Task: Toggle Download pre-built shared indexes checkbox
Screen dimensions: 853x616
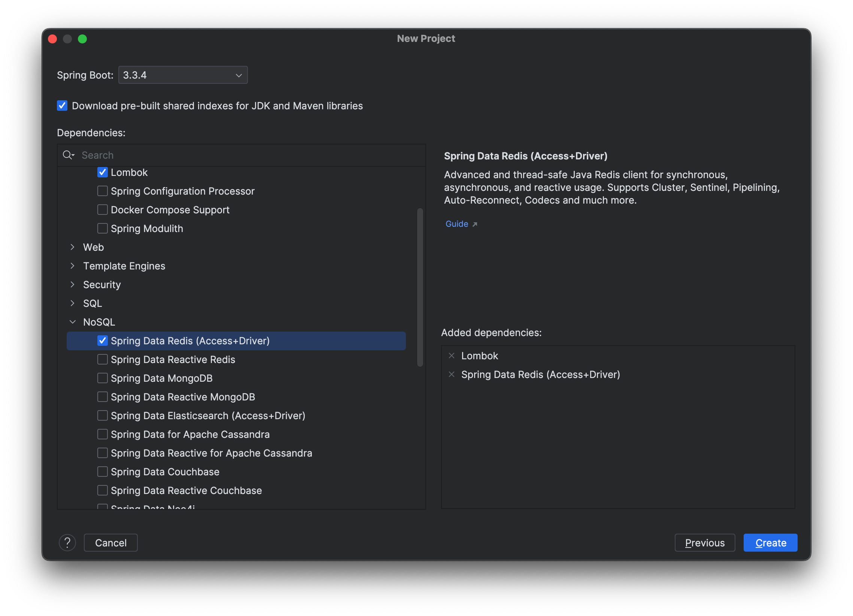Action: point(63,106)
